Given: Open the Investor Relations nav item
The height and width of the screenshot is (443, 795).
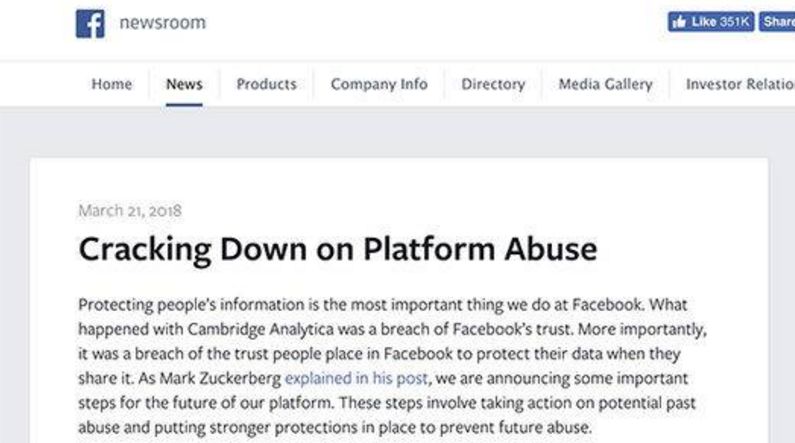Looking at the screenshot, I should tap(739, 84).
